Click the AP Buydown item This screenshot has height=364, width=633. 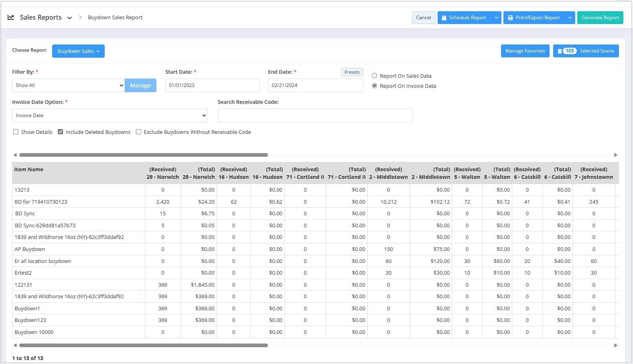coord(30,249)
